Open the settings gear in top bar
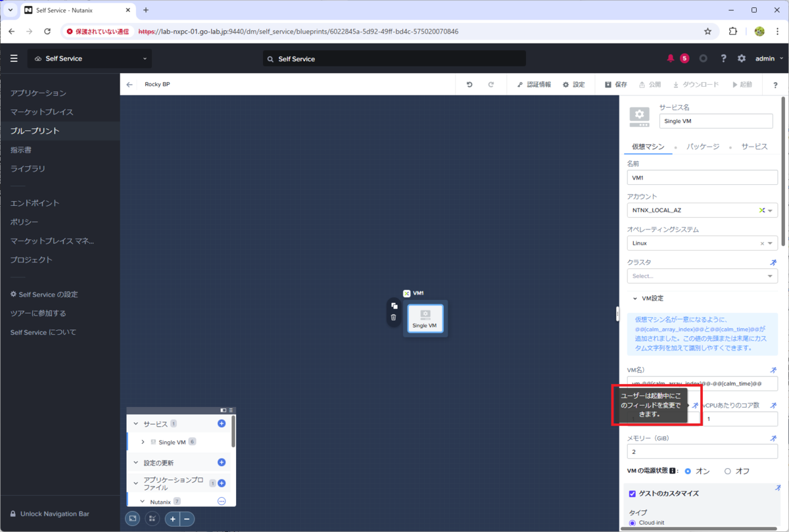The image size is (789, 532). (x=742, y=59)
